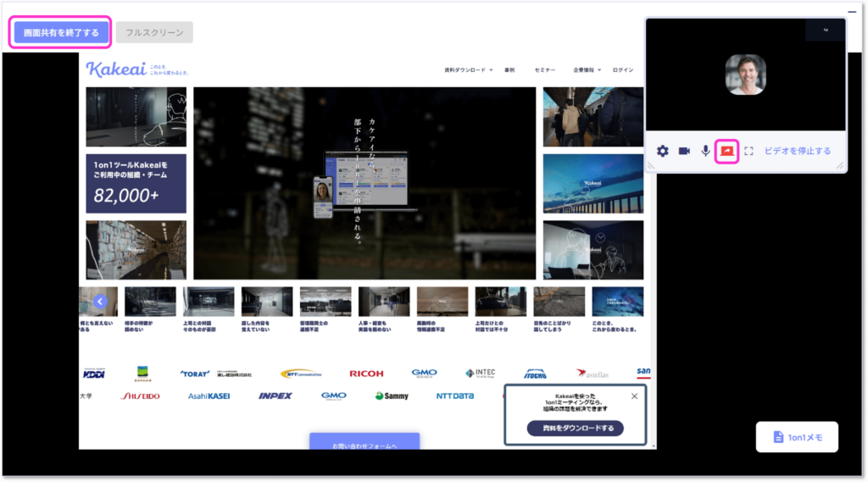Viewport: 868px width, 482px height.
Task: Click the Kakeai logo
Action: tap(116, 69)
